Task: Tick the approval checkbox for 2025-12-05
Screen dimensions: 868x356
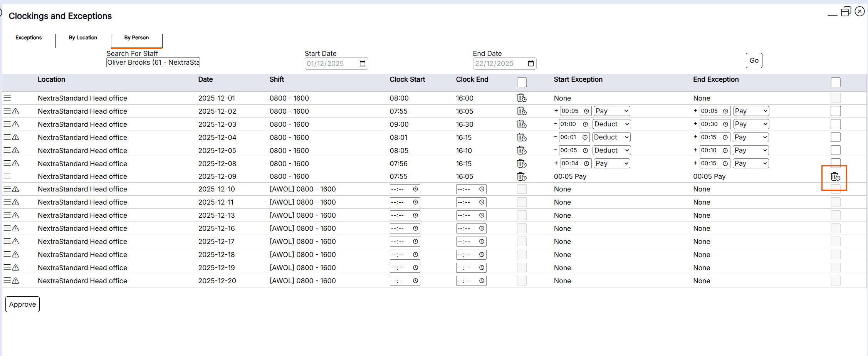Action: click(x=836, y=150)
